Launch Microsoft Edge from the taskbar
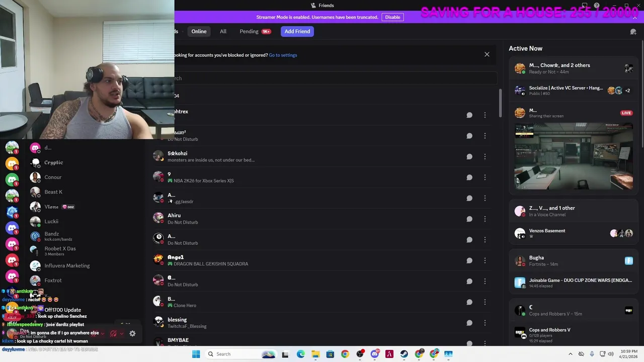This screenshot has width=644, height=362. (x=300, y=354)
